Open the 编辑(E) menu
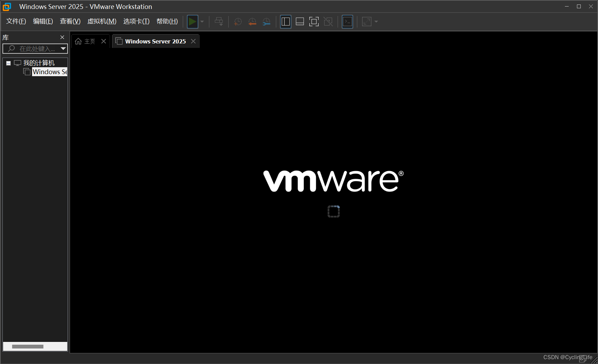Screen dimensions: 598x364 coord(43,21)
